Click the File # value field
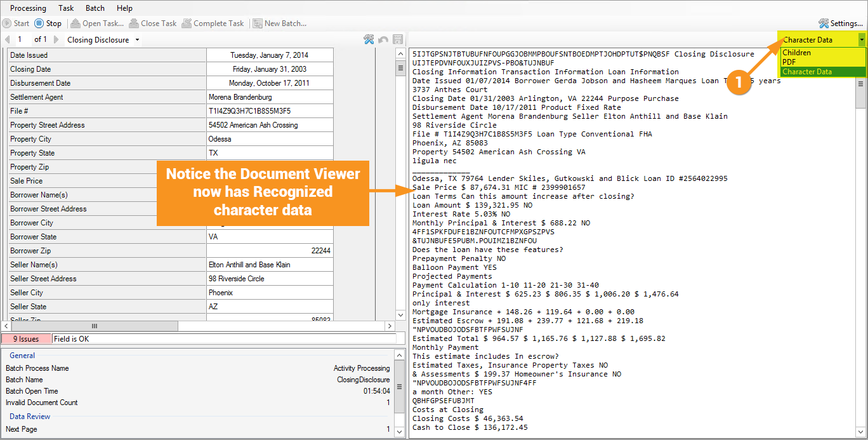868x440 pixels. [270, 111]
